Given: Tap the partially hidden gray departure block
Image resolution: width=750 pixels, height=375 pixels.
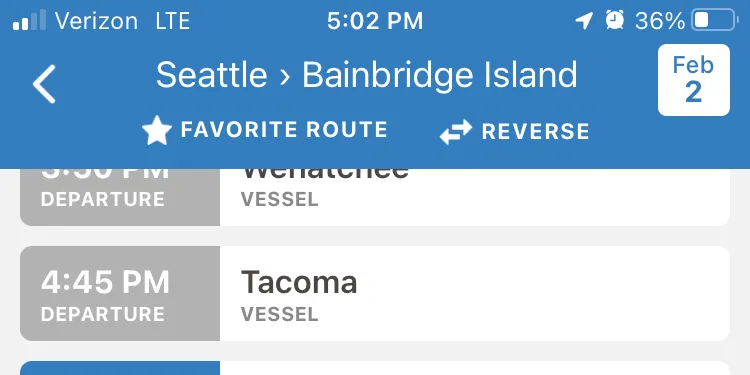Looking at the screenshot, I should pos(120,197).
